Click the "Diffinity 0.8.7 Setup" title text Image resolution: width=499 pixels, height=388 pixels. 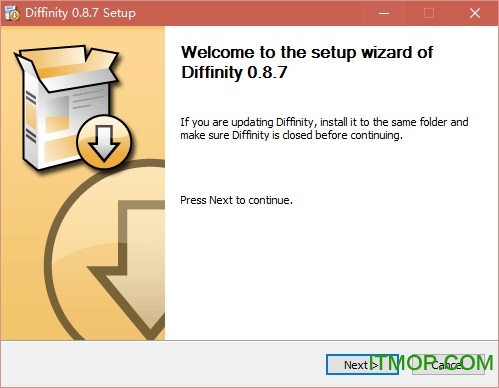(x=80, y=13)
